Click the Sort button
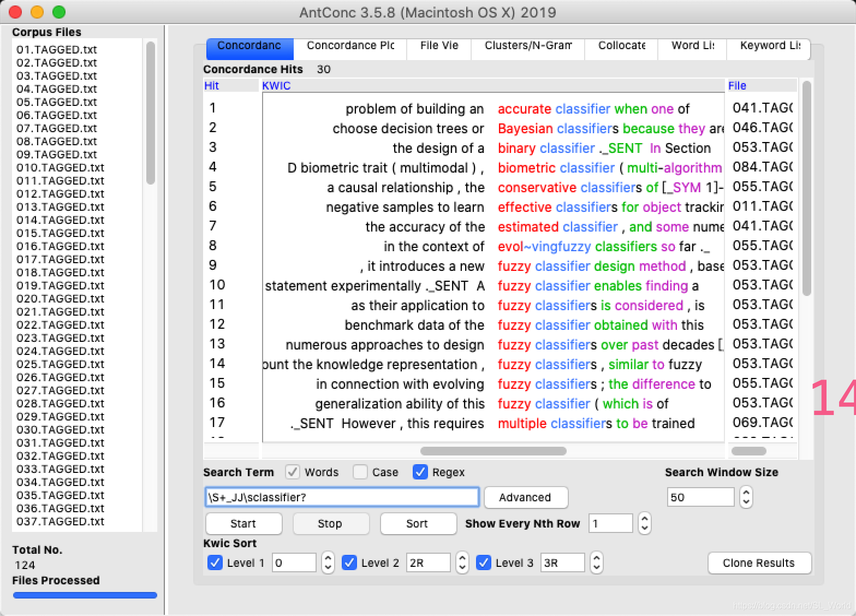The height and width of the screenshot is (616, 856). tap(418, 523)
